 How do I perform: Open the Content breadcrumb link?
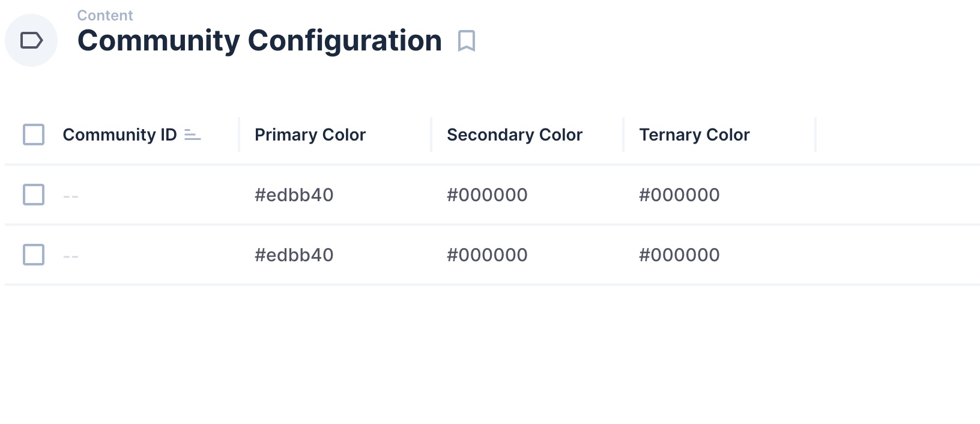[104, 15]
